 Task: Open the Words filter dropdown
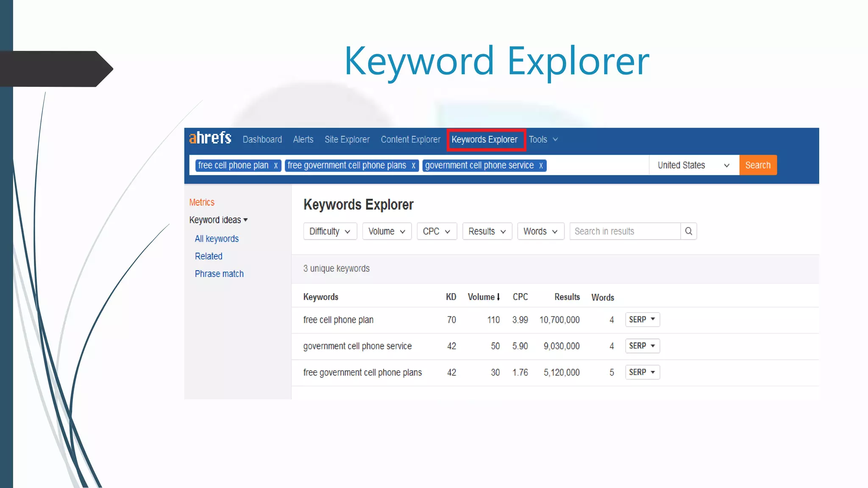click(540, 231)
